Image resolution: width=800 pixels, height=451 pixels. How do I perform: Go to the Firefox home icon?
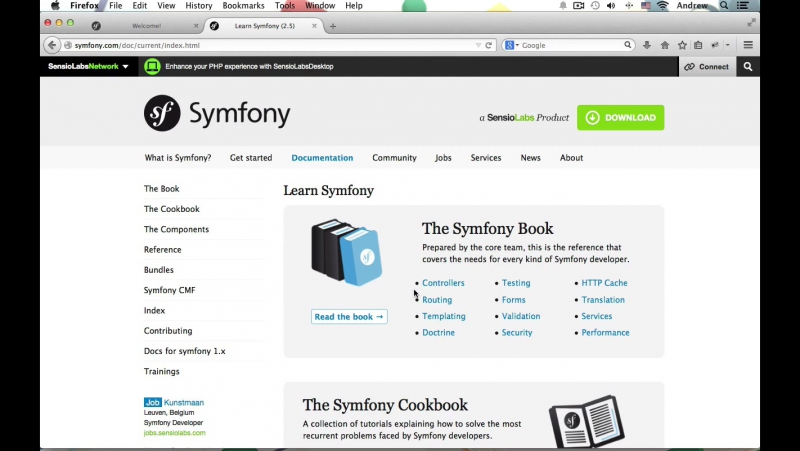(665, 45)
